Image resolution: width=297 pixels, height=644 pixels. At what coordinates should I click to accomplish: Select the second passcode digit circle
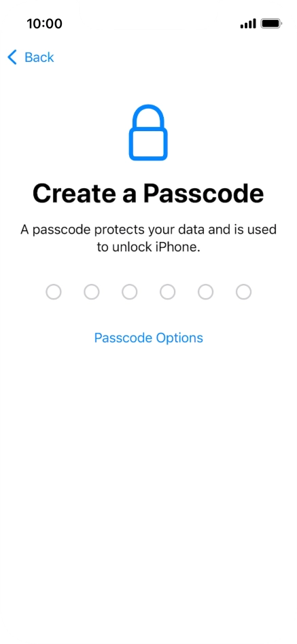click(x=92, y=292)
